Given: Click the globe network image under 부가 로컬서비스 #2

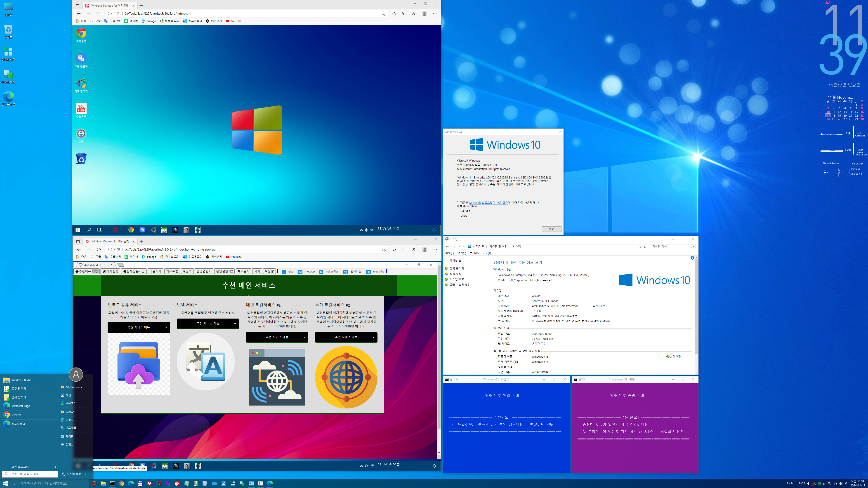Looking at the screenshot, I should click(x=346, y=377).
